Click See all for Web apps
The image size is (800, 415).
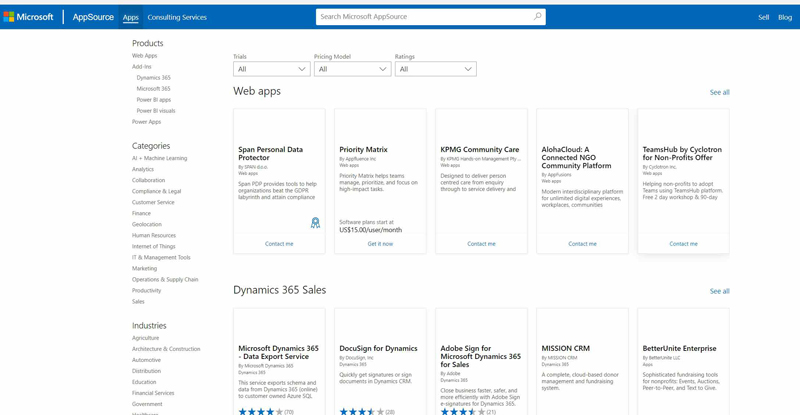(x=719, y=92)
